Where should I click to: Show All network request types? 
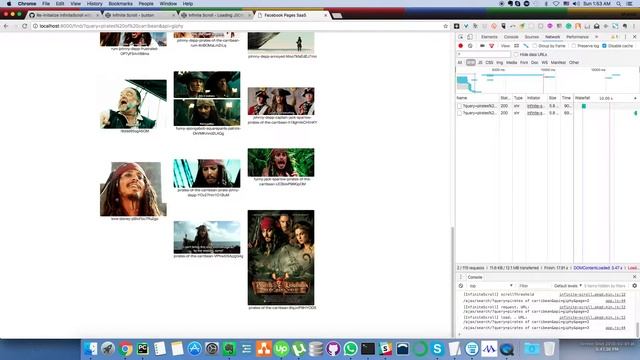(x=460, y=62)
